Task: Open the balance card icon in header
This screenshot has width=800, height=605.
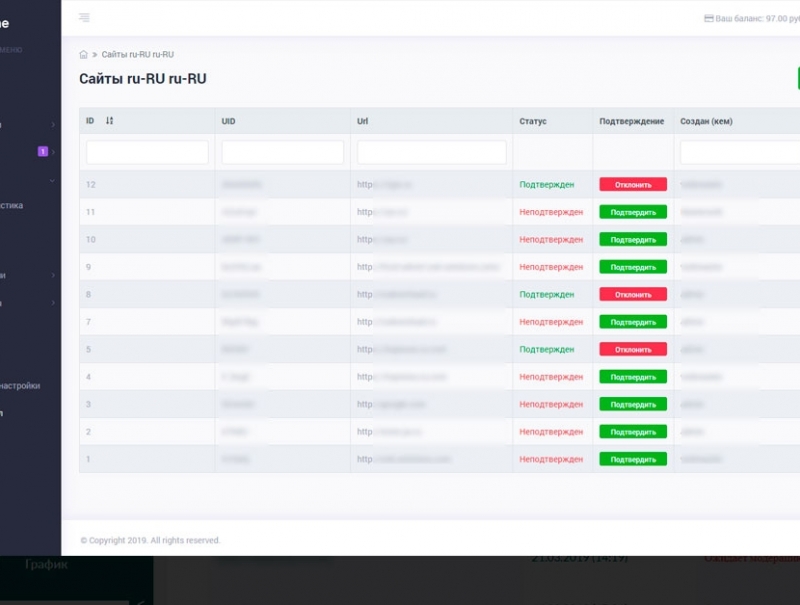Action: (709, 18)
